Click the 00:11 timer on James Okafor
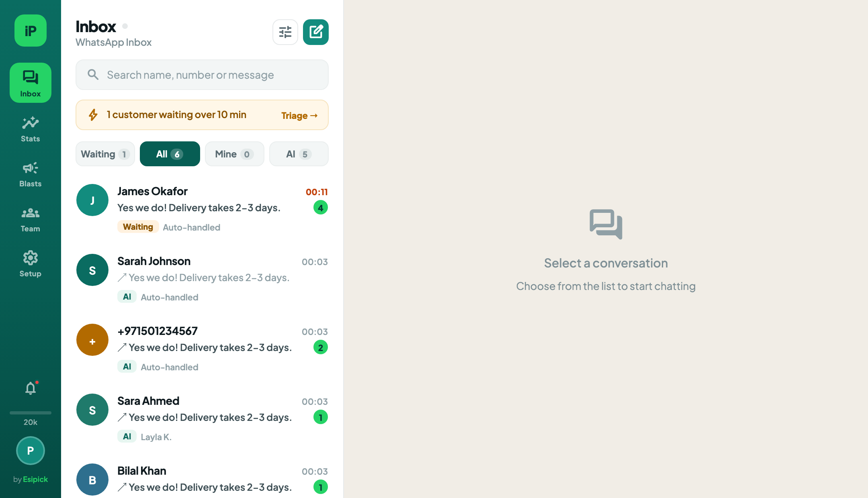The width and height of the screenshot is (868, 498). click(x=317, y=192)
